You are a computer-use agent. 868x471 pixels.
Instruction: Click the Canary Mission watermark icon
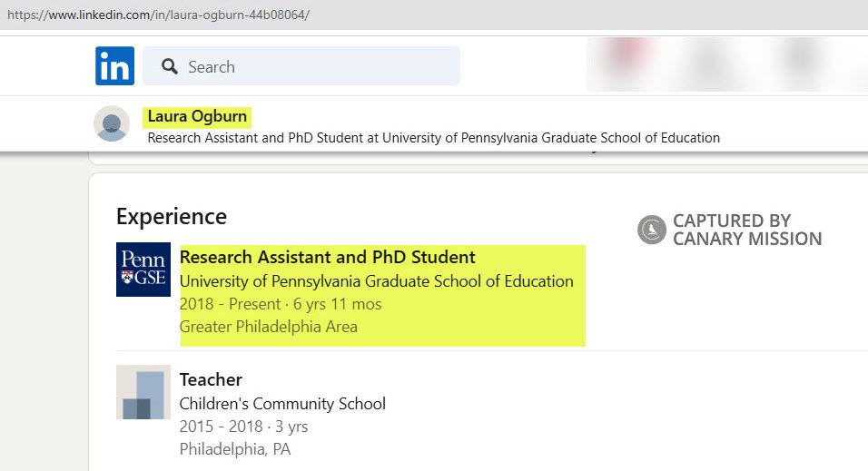(x=652, y=230)
